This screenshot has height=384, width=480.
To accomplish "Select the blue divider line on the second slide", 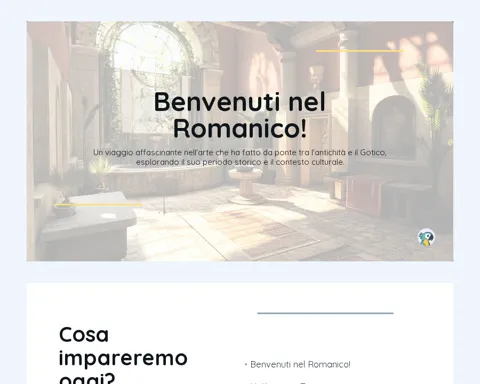I will coord(325,313).
